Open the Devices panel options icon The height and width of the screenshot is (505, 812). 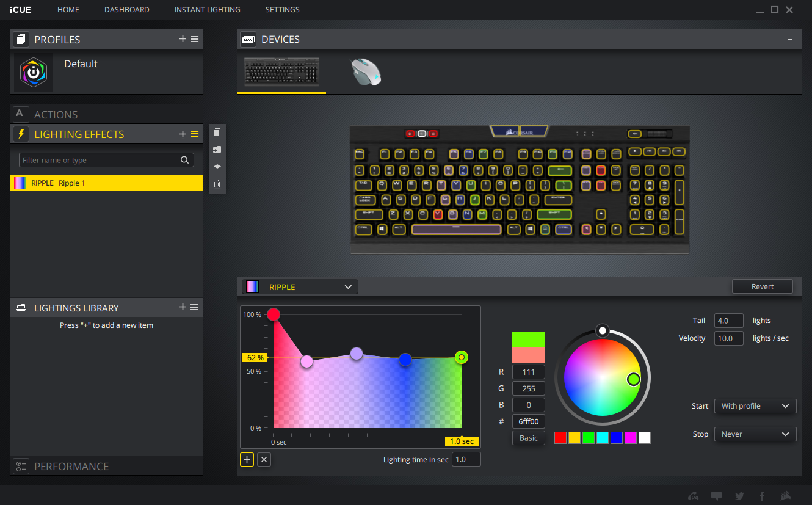pos(792,39)
